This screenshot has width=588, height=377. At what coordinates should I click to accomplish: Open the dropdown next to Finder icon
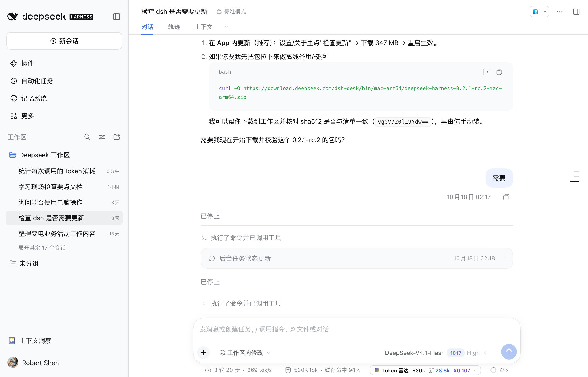(545, 12)
